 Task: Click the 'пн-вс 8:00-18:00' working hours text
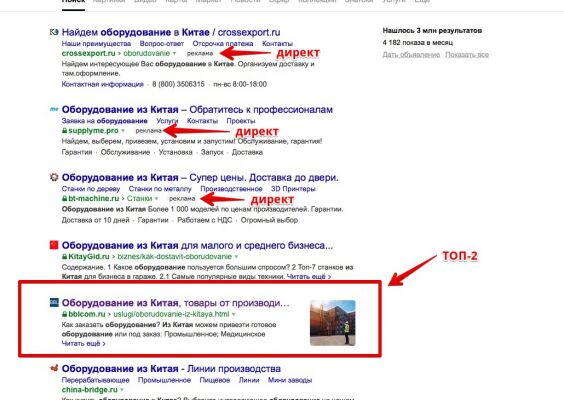tap(240, 84)
